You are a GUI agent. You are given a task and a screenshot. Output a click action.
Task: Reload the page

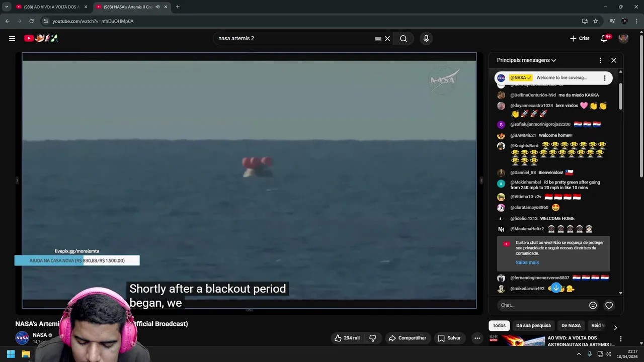31,21
